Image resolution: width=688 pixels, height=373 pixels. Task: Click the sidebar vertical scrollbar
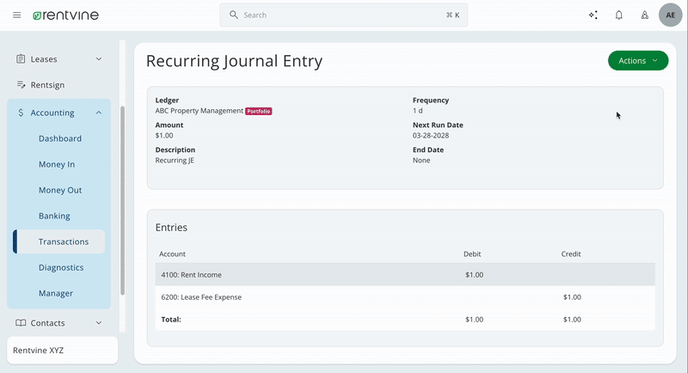pyautogui.click(x=122, y=200)
